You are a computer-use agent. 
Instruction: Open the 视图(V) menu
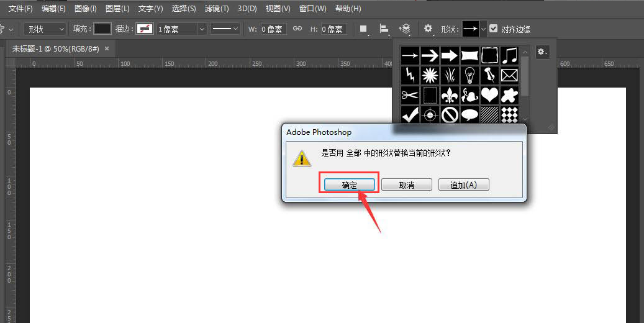(278, 8)
